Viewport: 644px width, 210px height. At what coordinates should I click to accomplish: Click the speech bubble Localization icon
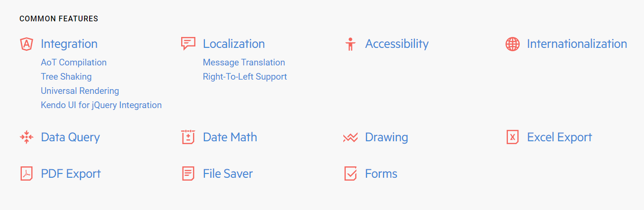tap(188, 44)
